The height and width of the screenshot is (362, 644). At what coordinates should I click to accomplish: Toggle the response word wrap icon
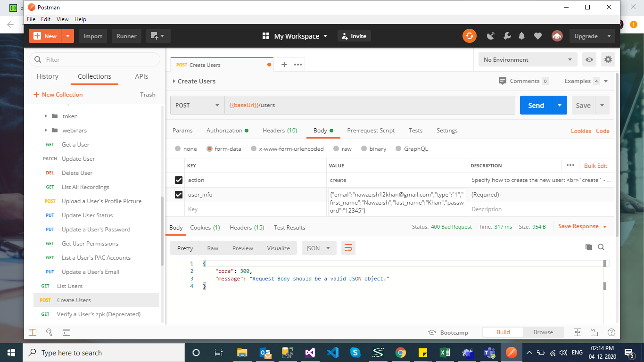coord(348,248)
